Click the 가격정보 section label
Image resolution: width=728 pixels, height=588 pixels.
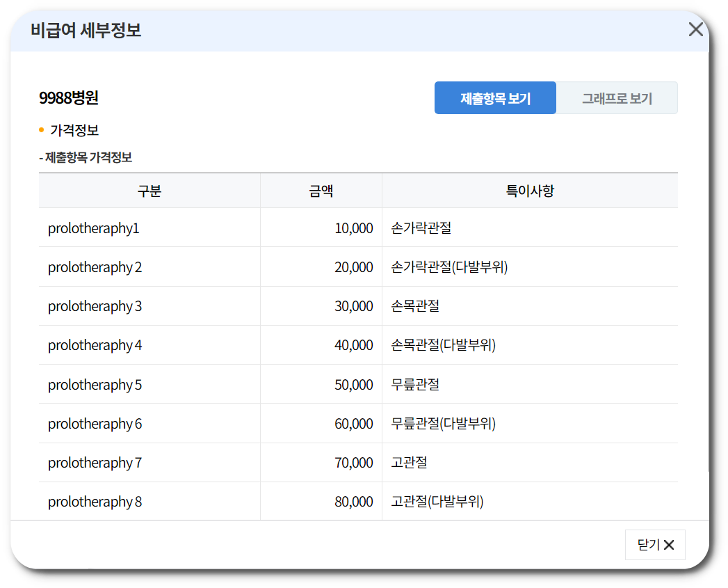pos(74,129)
